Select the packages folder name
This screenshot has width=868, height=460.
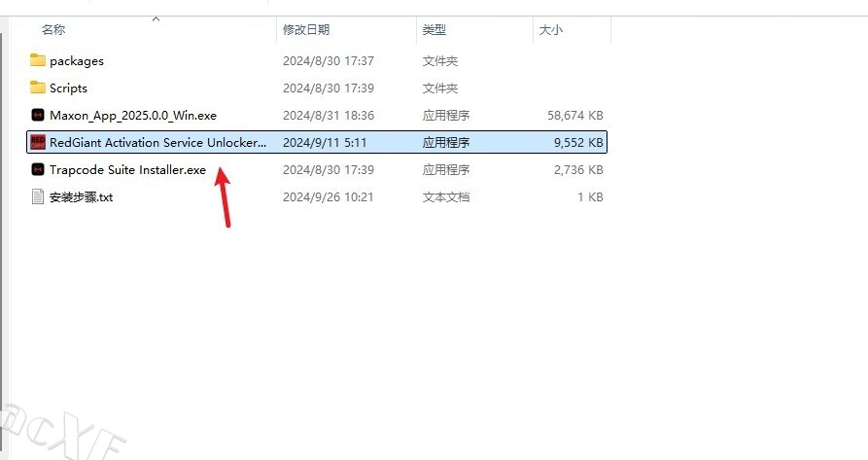[77, 61]
